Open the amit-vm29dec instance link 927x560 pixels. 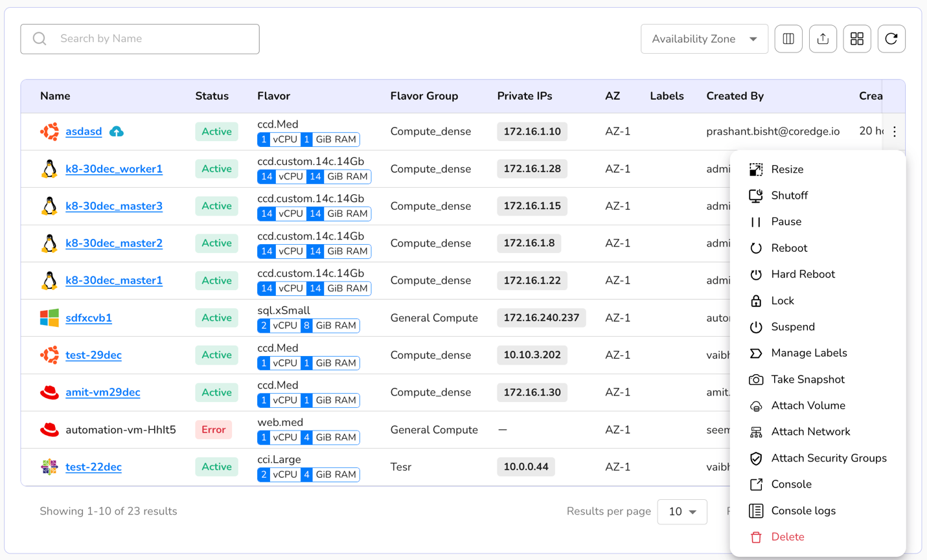[x=103, y=392]
